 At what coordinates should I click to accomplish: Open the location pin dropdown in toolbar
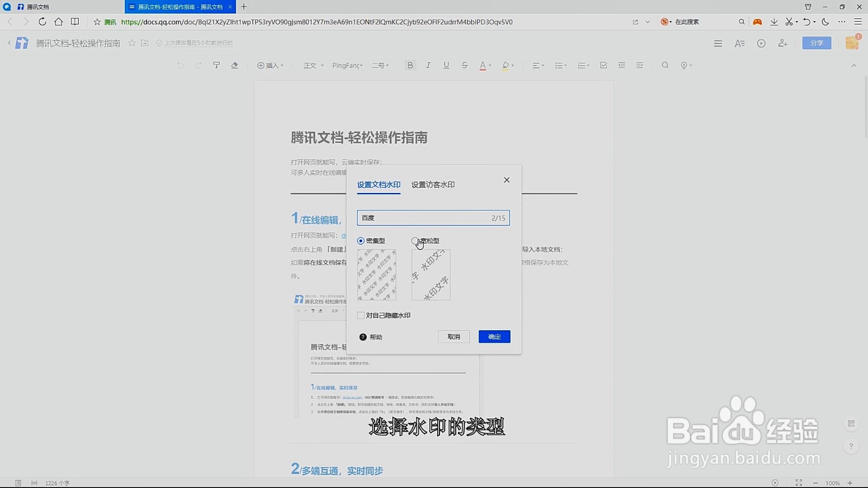[x=686, y=66]
